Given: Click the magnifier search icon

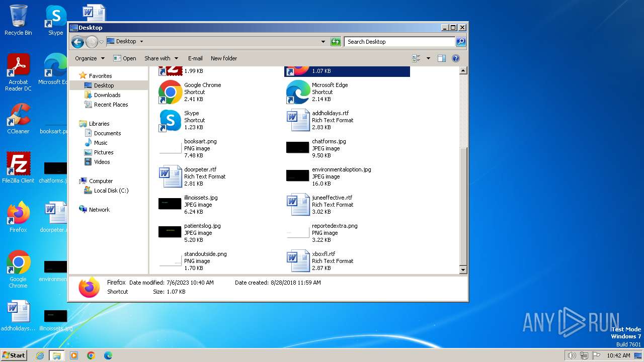Looking at the screenshot, I should (460, 42).
